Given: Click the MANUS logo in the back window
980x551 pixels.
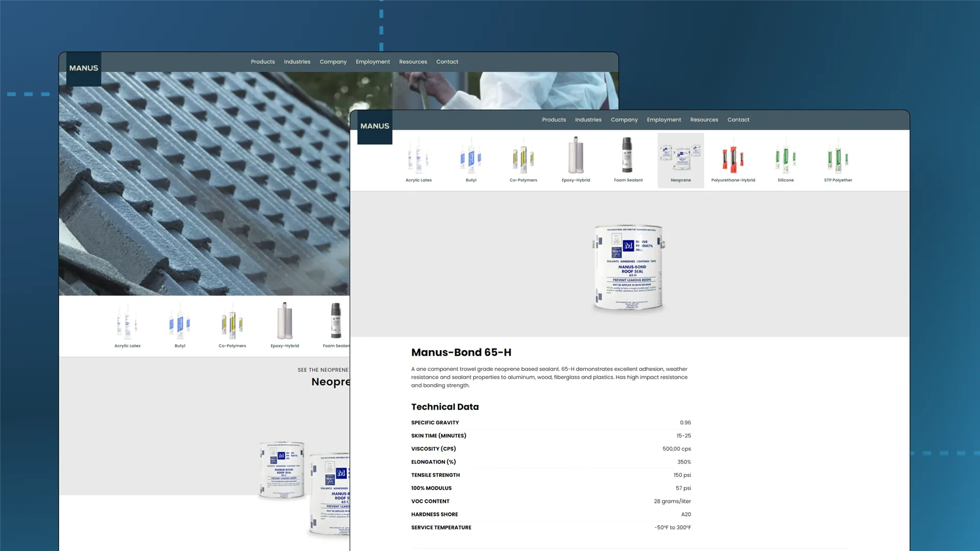Looking at the screenshot, I should (x=84, y=68).
